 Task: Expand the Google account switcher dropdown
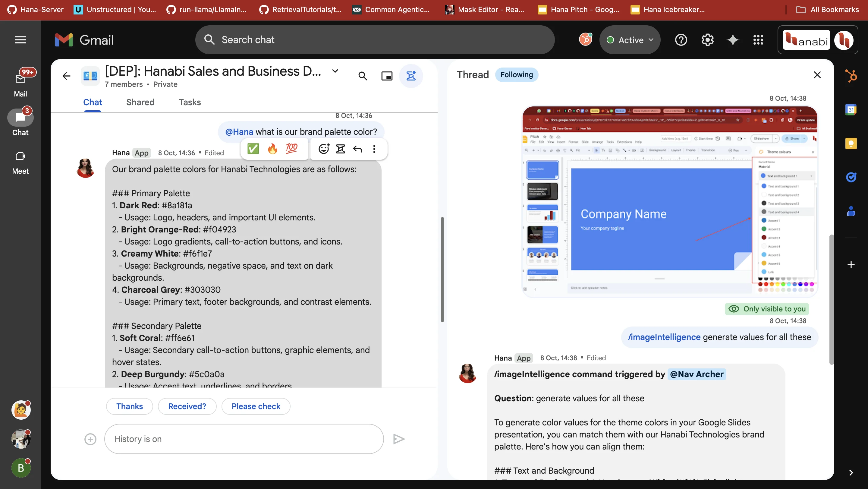pos(845,39)
